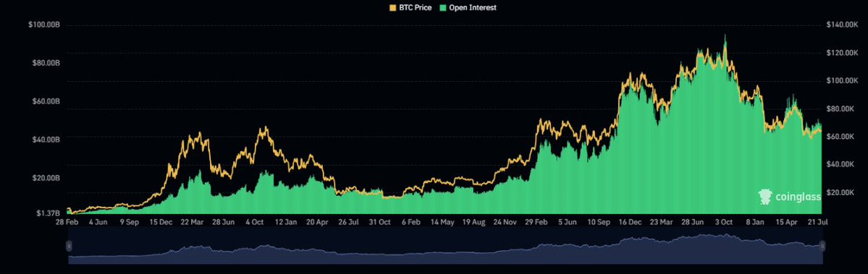Grab the right handle of the range slider
The height and width of the screenshot is (274, 868).
[x=822, y=246]
